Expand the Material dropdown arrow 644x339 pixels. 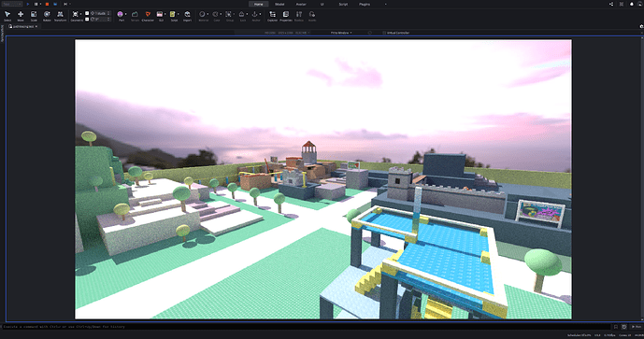click(x=208, y=14)
